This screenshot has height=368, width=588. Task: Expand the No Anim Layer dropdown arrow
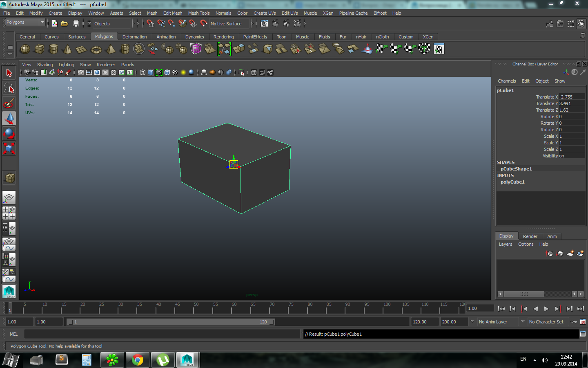pos(472,321)
